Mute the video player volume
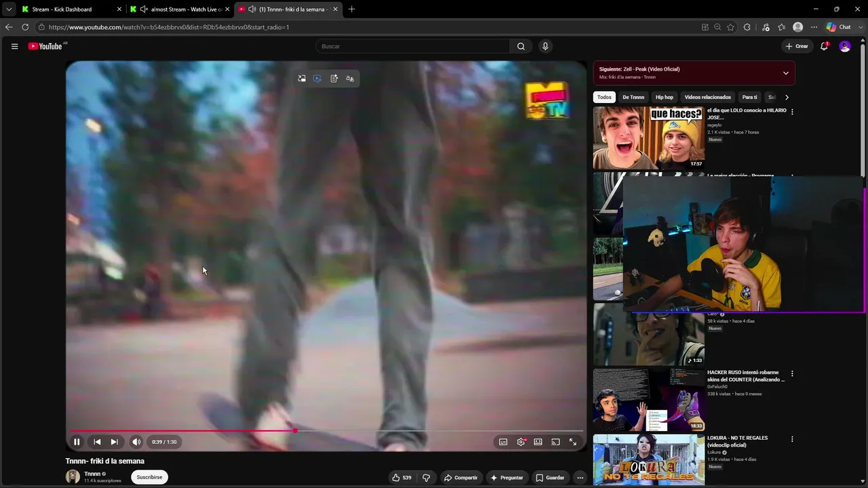 pyautogui.click(x=136, y=442)
